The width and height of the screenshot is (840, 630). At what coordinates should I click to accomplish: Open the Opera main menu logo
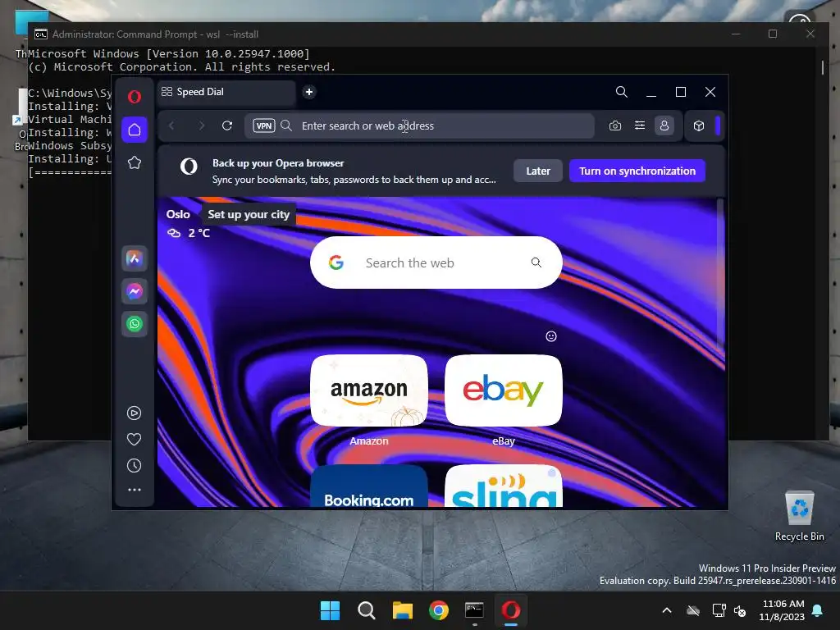point(135,97)
